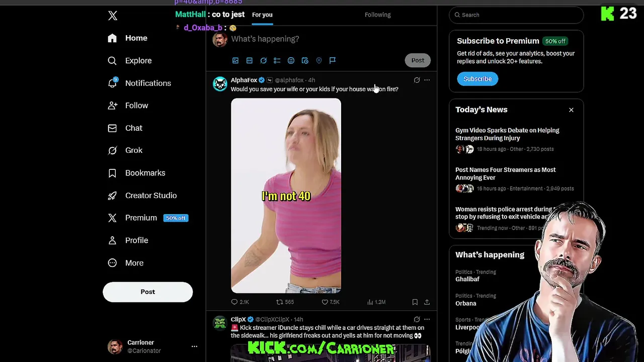Click the Carrioner account avatar
This screenshot has width=644, height=362.
coord(115,346)
